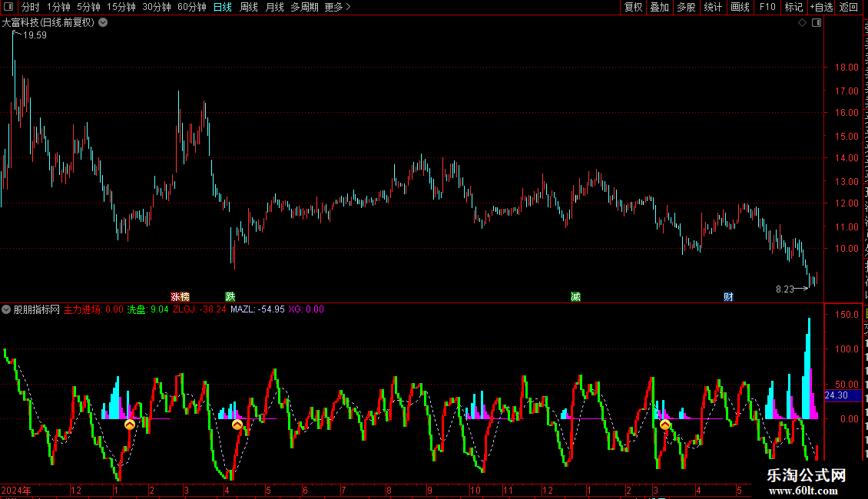Screen dimensions: 868x499
Task: Switch to the 30分钟 period
Action: pos(157,7)
